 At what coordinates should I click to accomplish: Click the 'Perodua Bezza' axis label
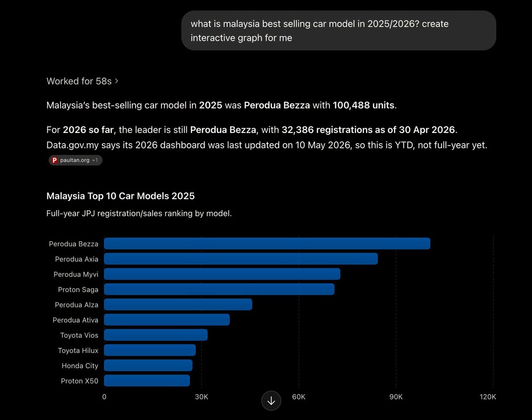pos(73,244)
